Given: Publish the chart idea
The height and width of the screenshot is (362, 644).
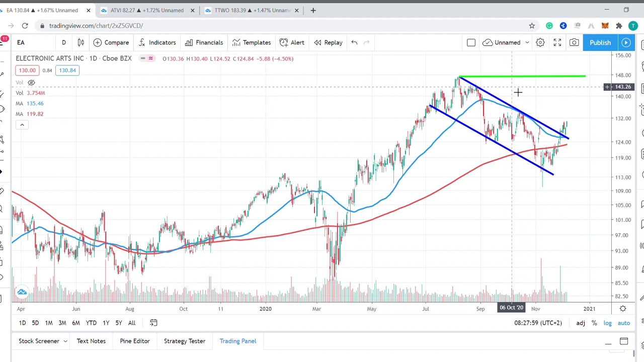Looking at the screenshot, I should tap(600, 43).
